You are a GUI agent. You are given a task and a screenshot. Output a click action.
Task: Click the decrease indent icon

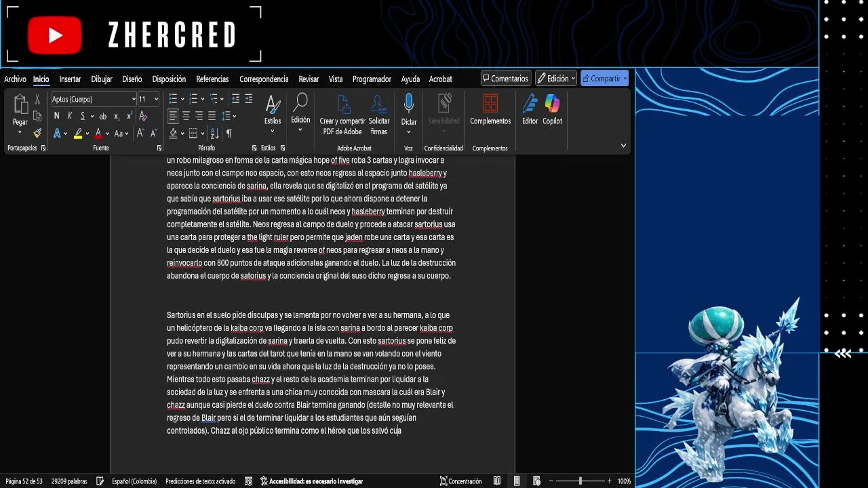[x=235, y=99]
